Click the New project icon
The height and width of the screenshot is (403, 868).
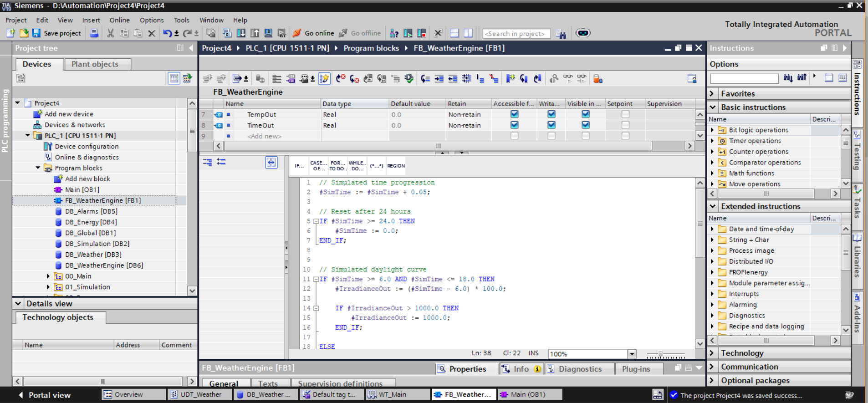[x=11, y=33]
